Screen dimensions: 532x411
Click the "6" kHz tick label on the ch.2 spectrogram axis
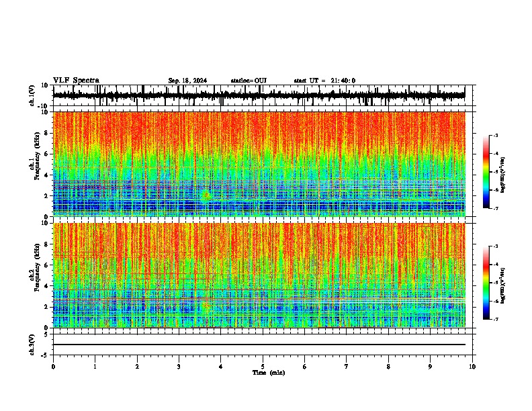point(46,265)
